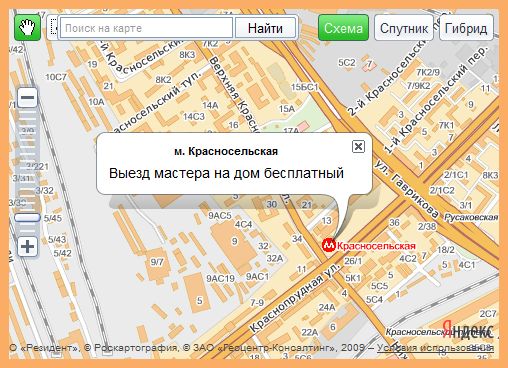The height and width of the screenshot is (368, 508).
Task: Click building label 22А
Action: click(x=310, y=332)
